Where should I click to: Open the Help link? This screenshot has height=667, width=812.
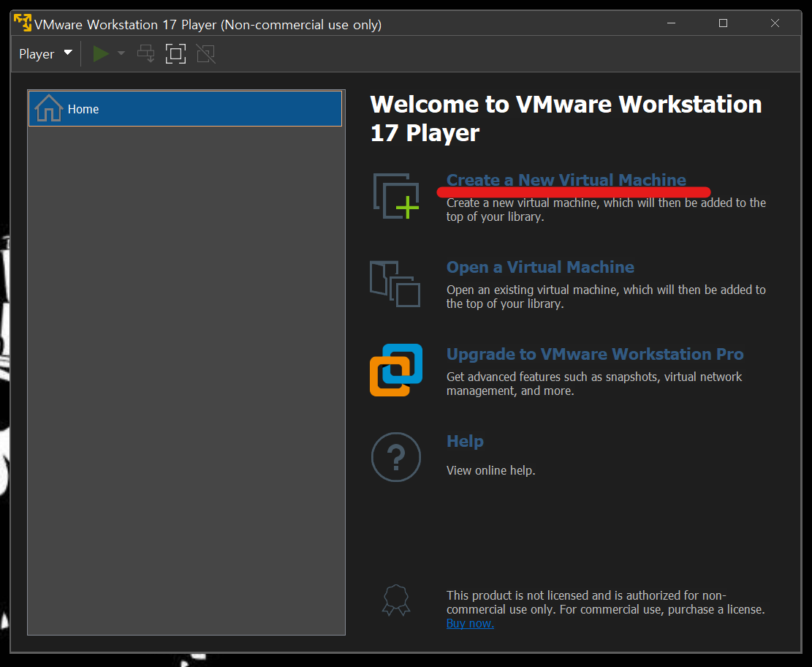coord(465,441)
